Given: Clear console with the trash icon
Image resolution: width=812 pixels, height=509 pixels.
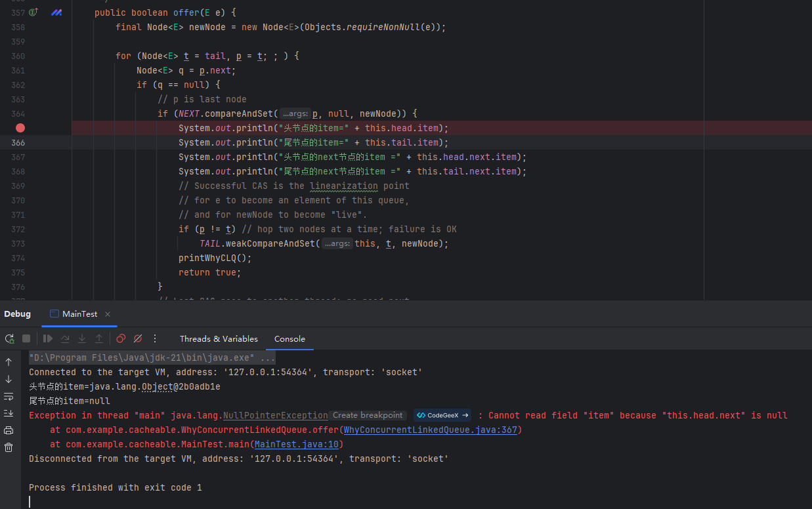Looking at the screenshot, I should click(x=9, y=447).
